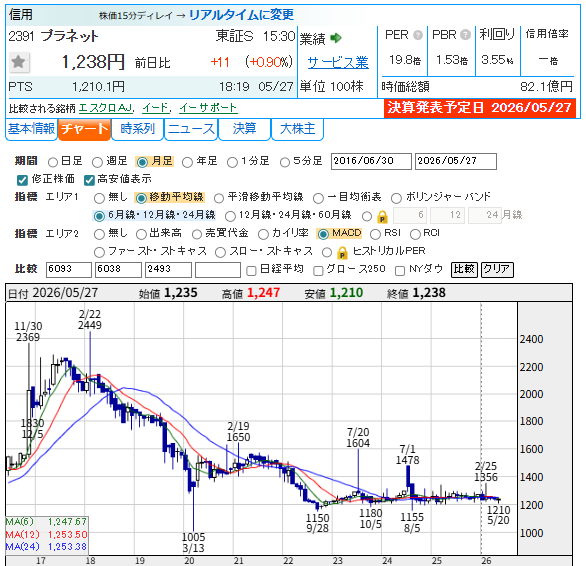Click the 比較 button

click(x=464, y=270)
